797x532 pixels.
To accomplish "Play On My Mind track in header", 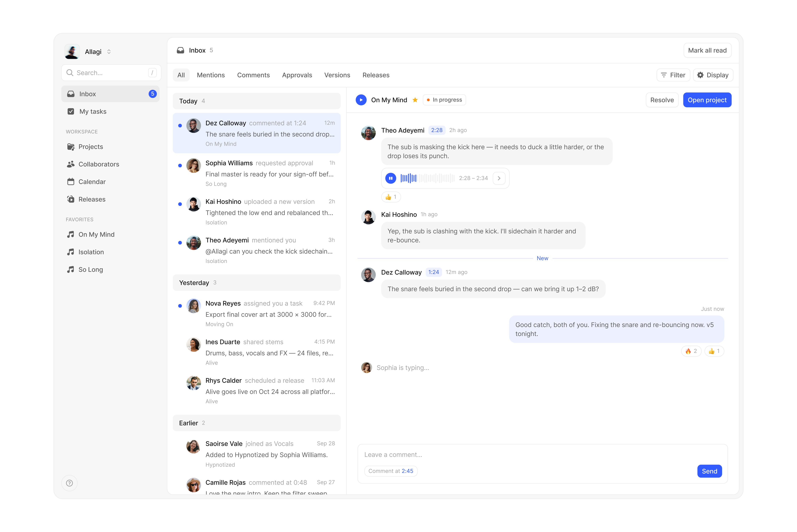I will click(361, 100).
